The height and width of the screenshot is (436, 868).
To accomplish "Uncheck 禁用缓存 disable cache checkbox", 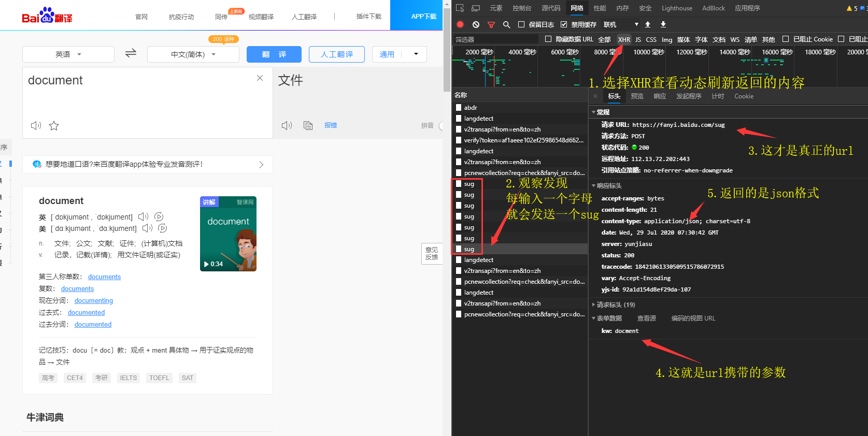I will coord(564,24).
